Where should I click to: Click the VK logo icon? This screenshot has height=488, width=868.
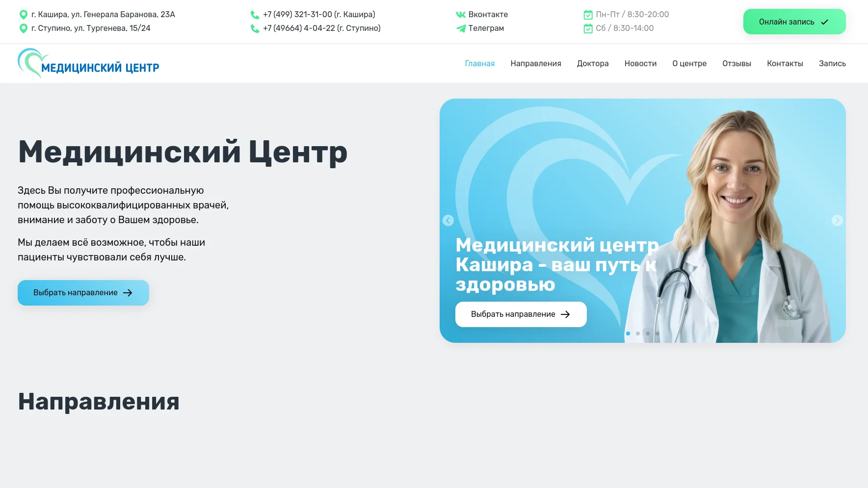click(x=460, y=15)
